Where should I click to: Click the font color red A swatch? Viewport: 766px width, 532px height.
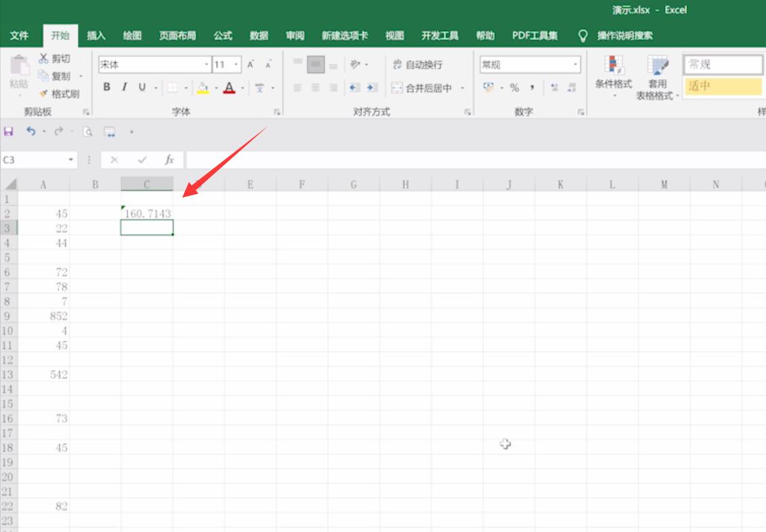click(x=229, y=88)
